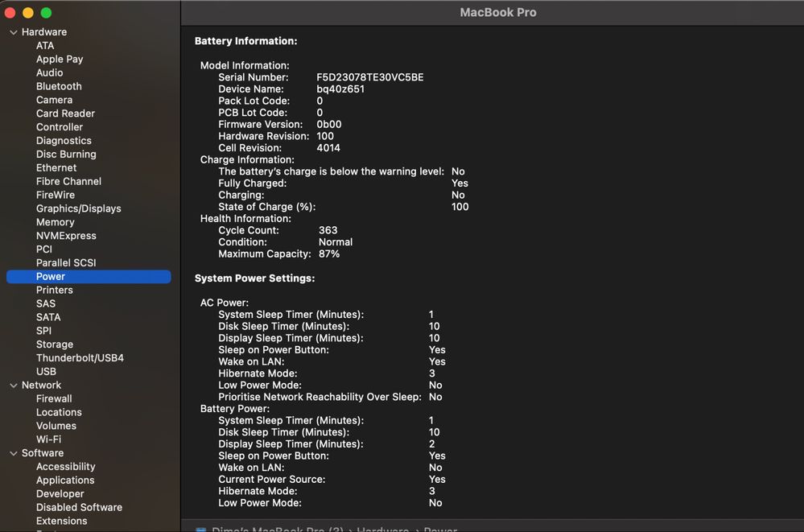Open PCI hardware entry

(44, 250)
